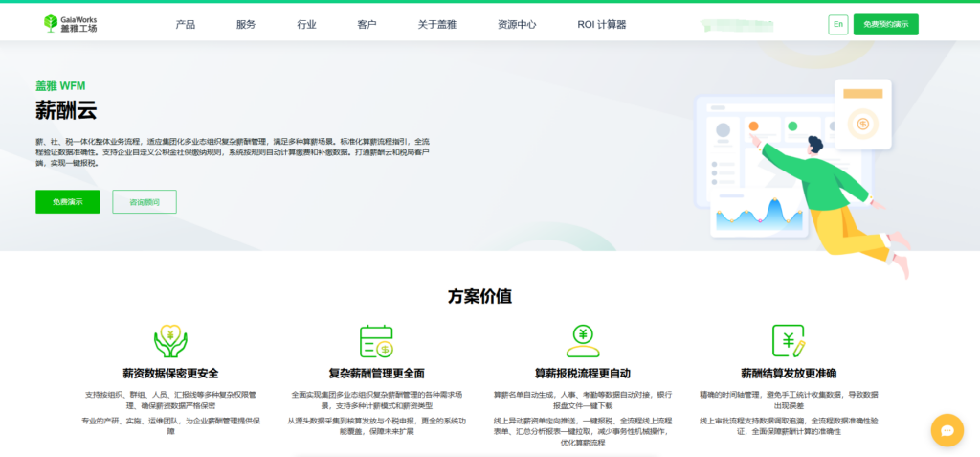This screenshot has height=457, width=980.
Task: Click the green 免费演示 button
Action: (x=68, y=201)
